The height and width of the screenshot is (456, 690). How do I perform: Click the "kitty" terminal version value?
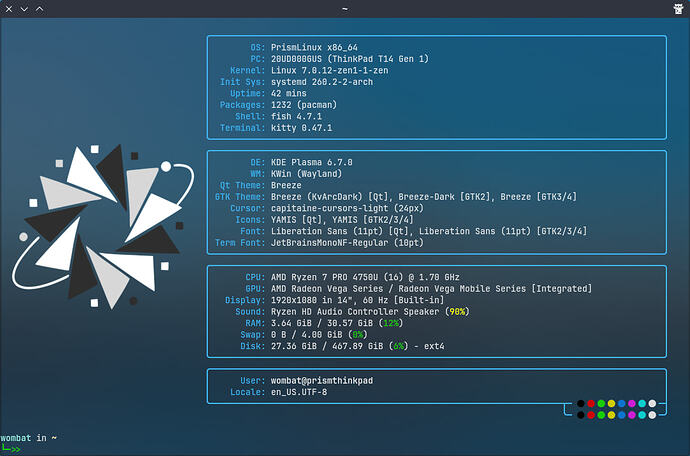point(301,128)
